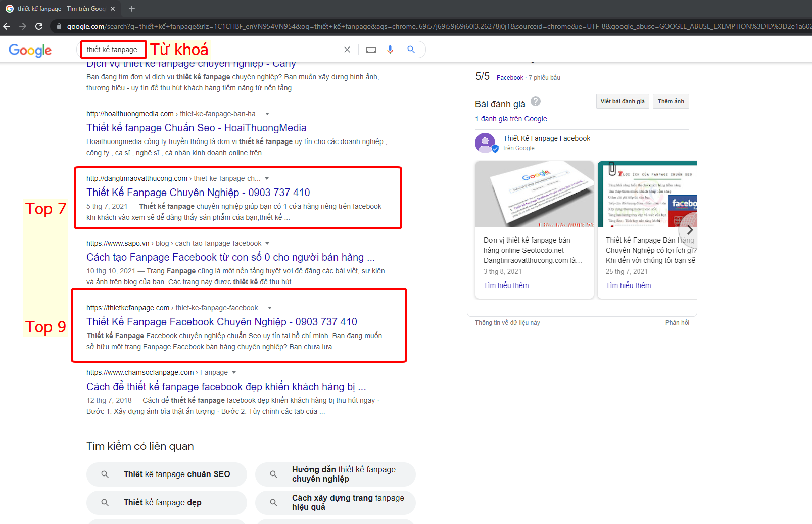The width and height of the screenshot is (812, 524).
Task: Clear the search box with X
Action: pyautogui.click(x=347, y=50)
